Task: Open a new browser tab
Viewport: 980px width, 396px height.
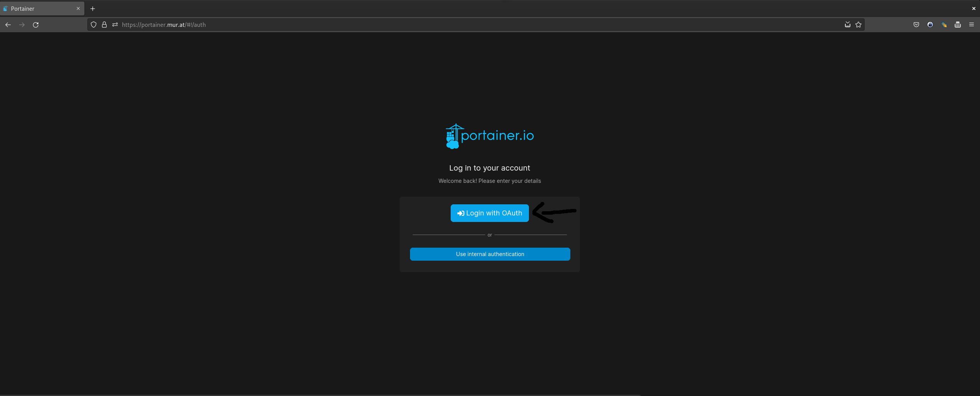Action: (x=93, y=8)
